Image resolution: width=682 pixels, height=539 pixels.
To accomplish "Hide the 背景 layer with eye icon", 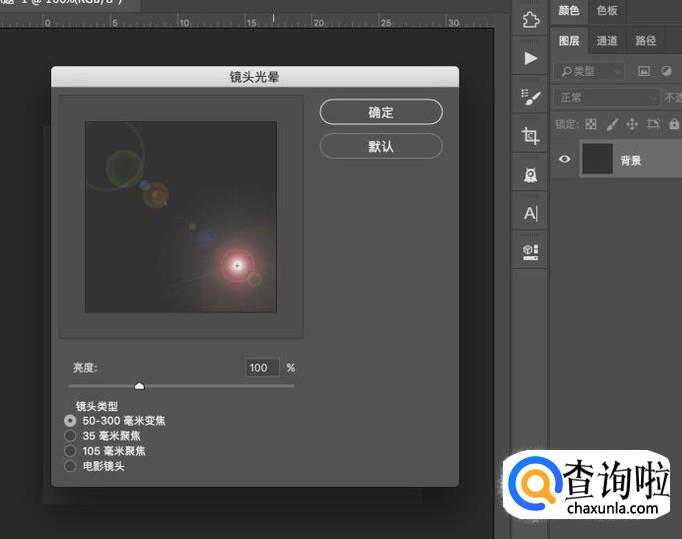I will pyautogui.click(x=565, y=159).
